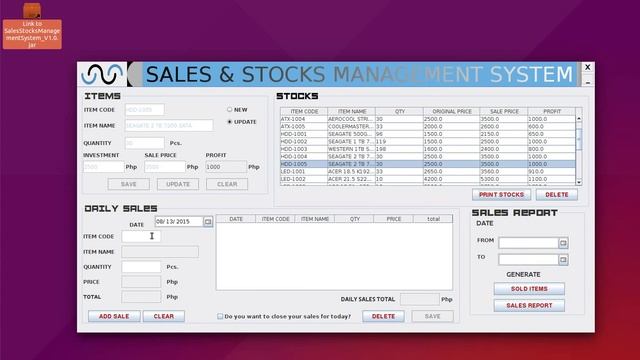
Task: Click the SALE PRICE input field in Items
Action: point(165,167)
